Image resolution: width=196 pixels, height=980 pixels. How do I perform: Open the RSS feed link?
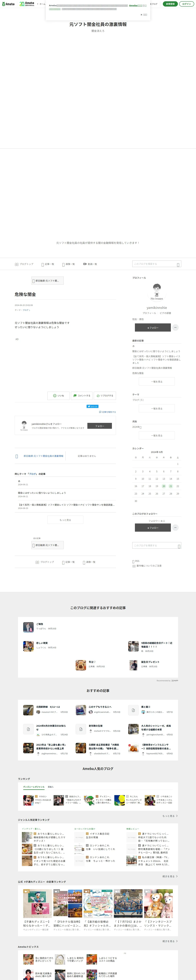[x=136, y=561]
